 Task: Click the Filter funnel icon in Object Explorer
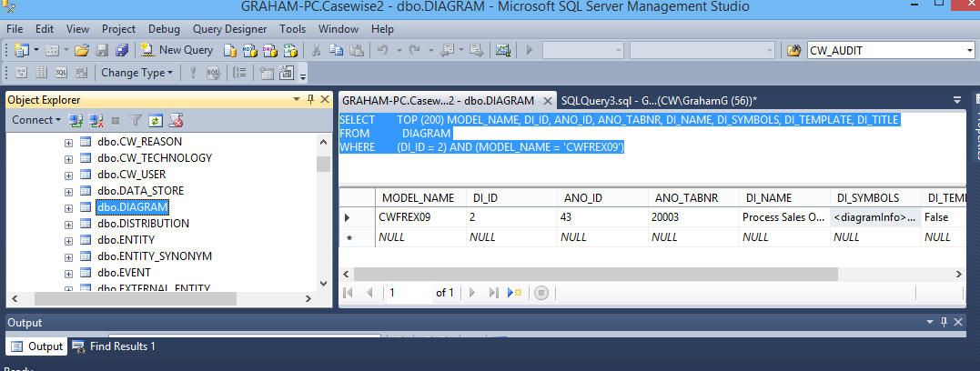[135, 120]
